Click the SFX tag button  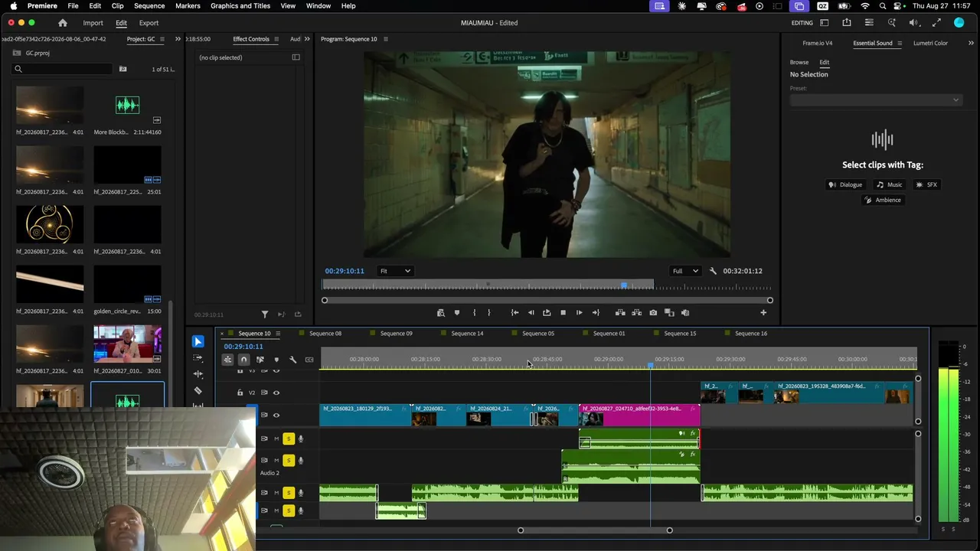[926, 184]
